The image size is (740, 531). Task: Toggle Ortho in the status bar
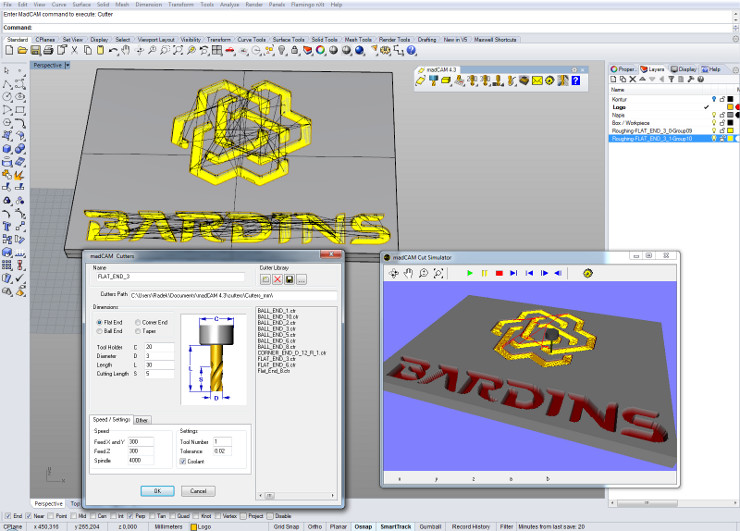click(315, 526)
